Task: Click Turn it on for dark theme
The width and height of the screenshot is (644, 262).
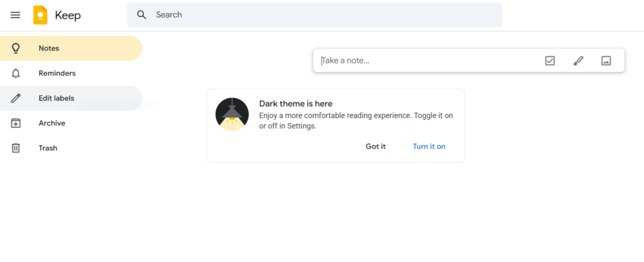Action: [x=429, y=146]
